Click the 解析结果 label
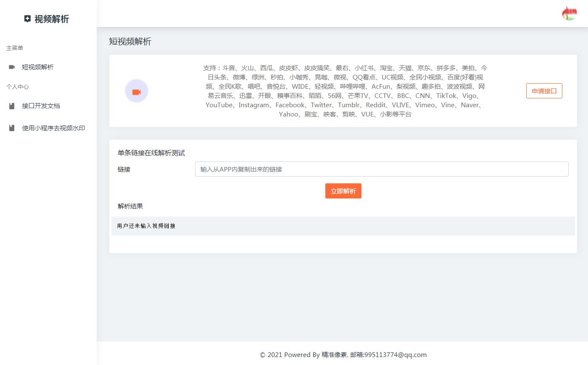 pyautogui.click(x=130, y=206)
